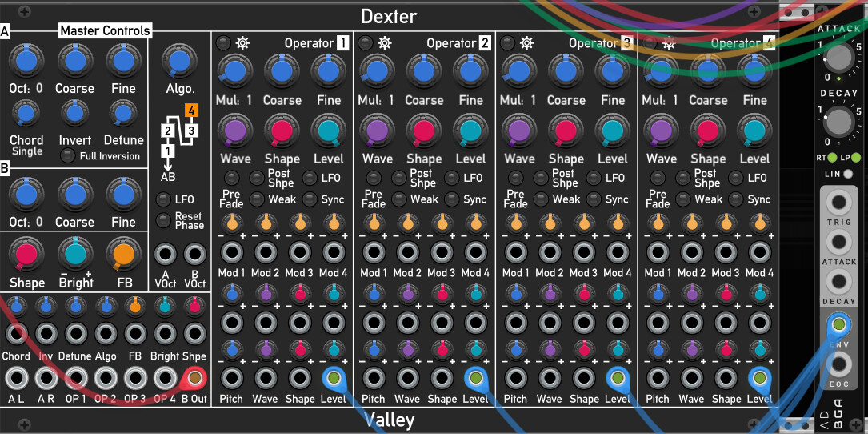This screenshot has height=434, width=868.
Task: Click Operator 1 Mod 1 yellow attenuator knob
Action: tap(232, 223)
